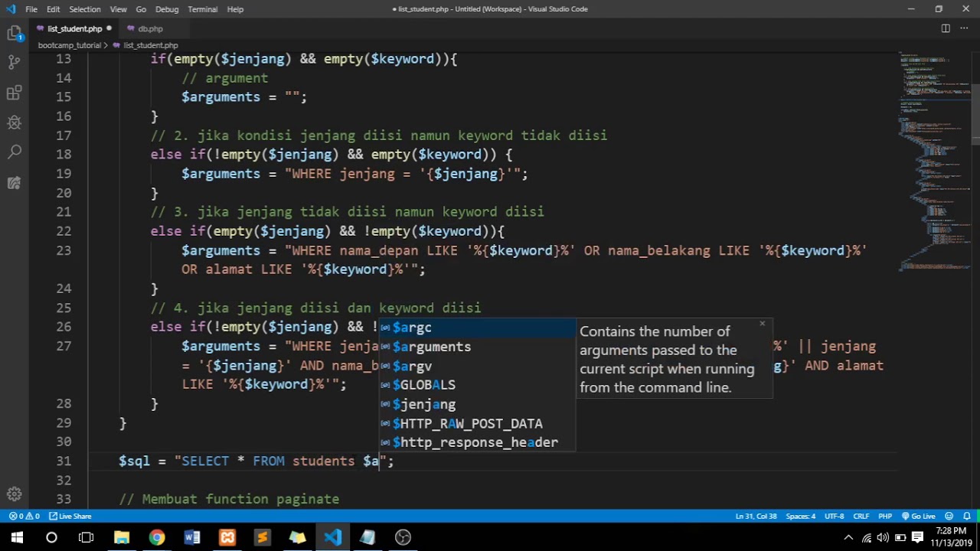980x551 pixels.
Task: Open the Windows Start menu
Action: click(17, 537)
